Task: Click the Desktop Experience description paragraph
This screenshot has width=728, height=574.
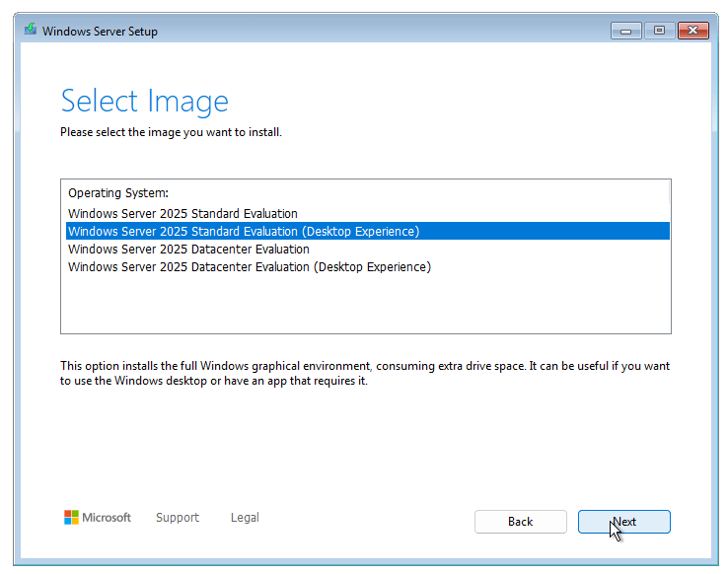Action: [x=365, y=373]
